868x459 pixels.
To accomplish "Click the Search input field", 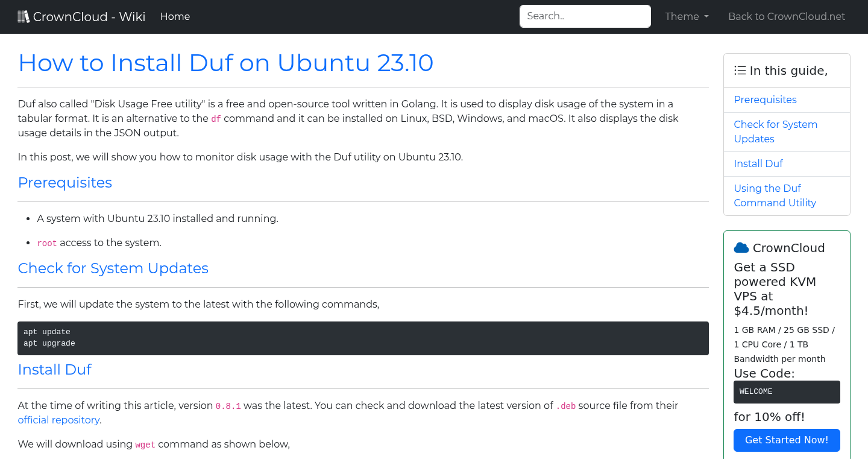I will 585,16.
